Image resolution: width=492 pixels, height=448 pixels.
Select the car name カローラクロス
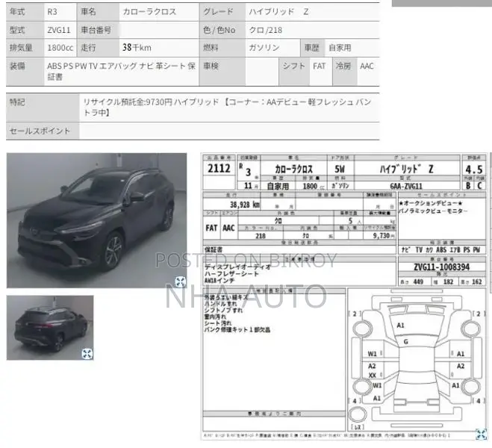click(149, 12)
